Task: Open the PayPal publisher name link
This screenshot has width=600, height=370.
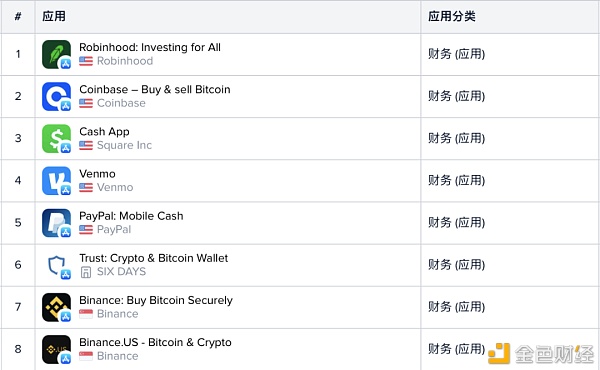Action: click(x=114, y=230)
